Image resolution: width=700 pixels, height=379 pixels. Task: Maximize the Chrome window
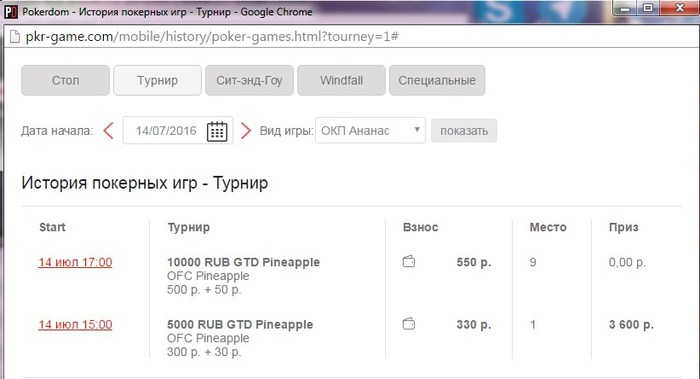[648, 8]
